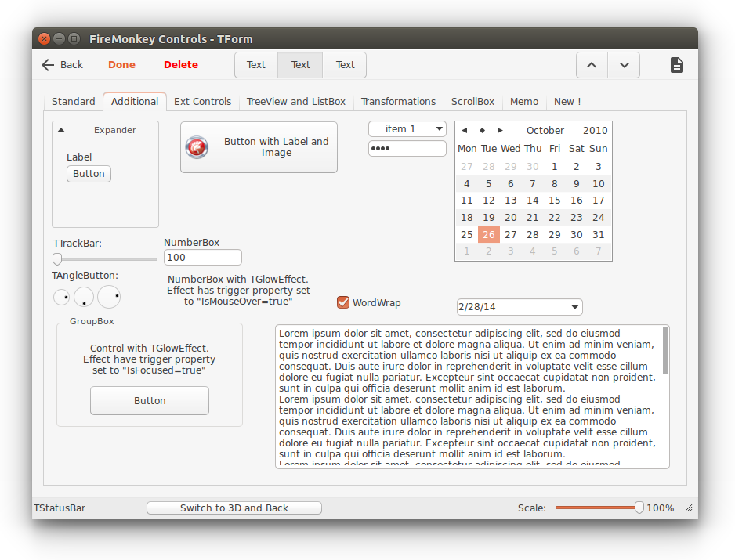Click the red Done button
This screenshot has height=560, width=735.
click(x=121, y=65)
